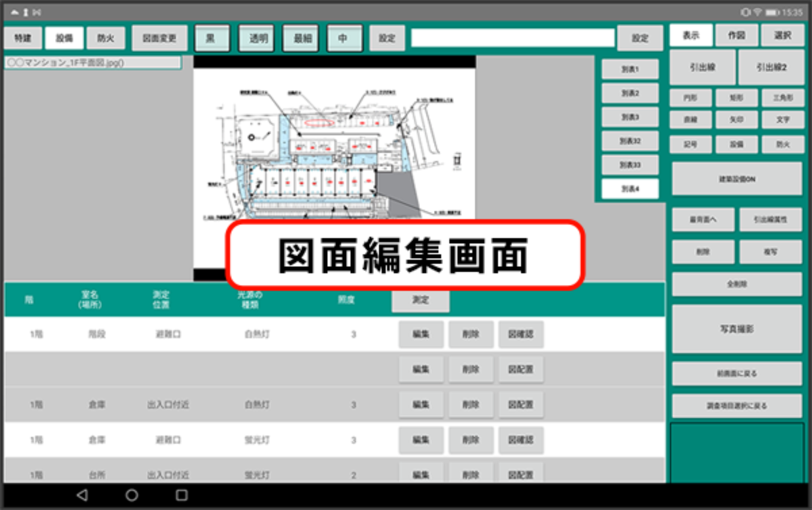Select the 別表32 button
The image size is (812, 510).
pyautogui.click(x=630, y=141)
